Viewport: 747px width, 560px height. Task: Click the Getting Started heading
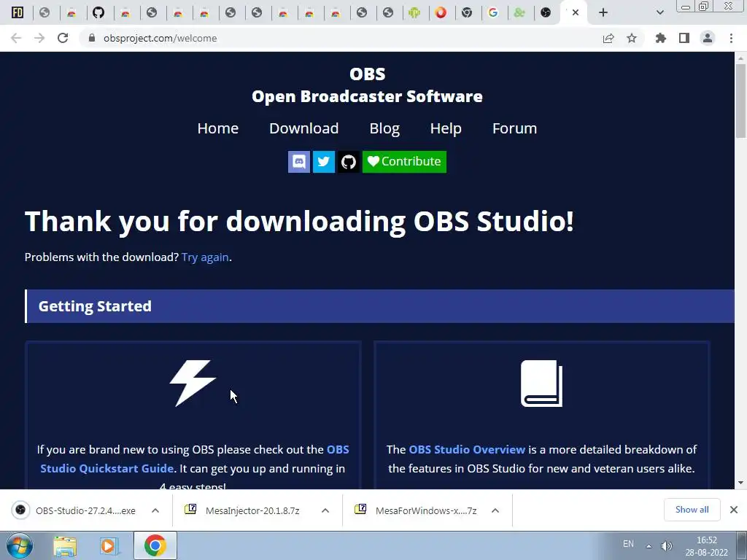(95, 306)
